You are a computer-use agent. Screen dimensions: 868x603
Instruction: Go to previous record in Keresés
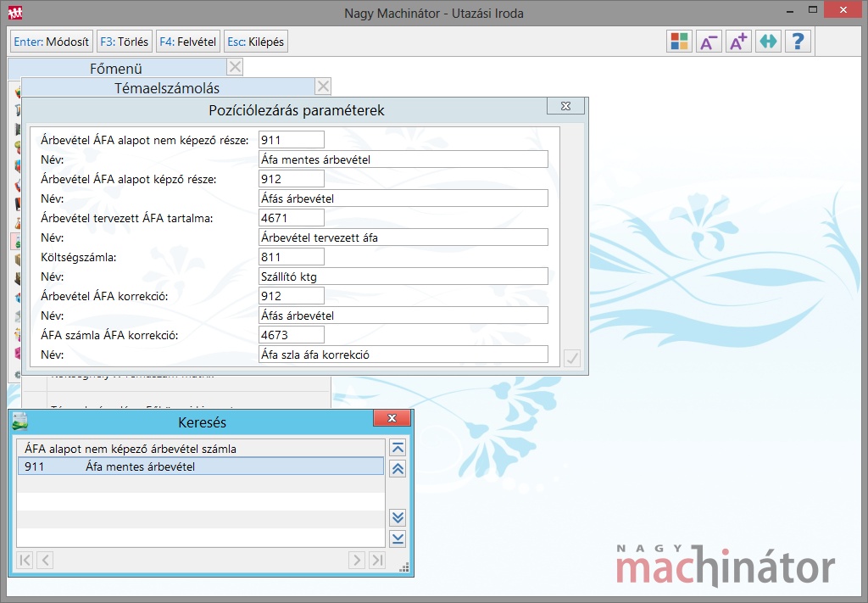tap(46, 561)
